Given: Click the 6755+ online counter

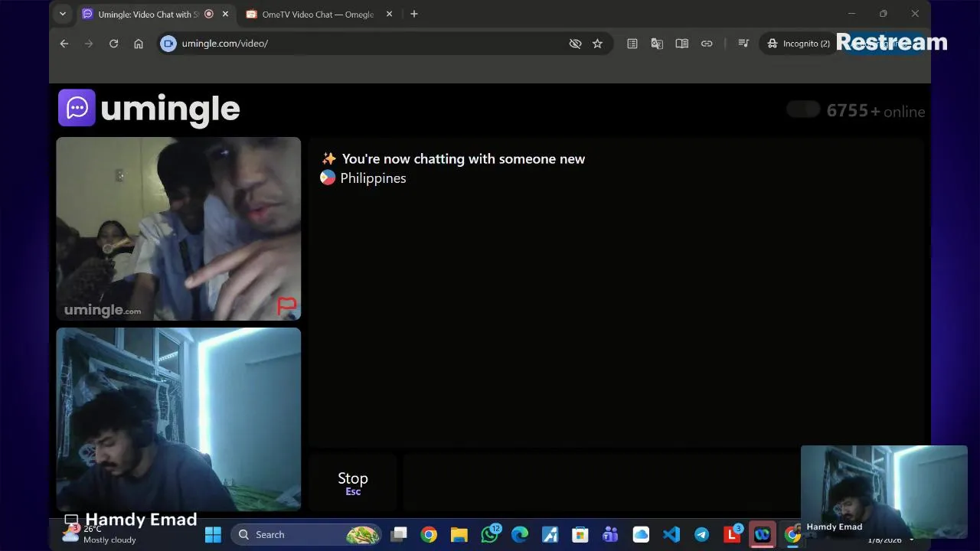Looking at the screenshot, I should tap(875, 111).
